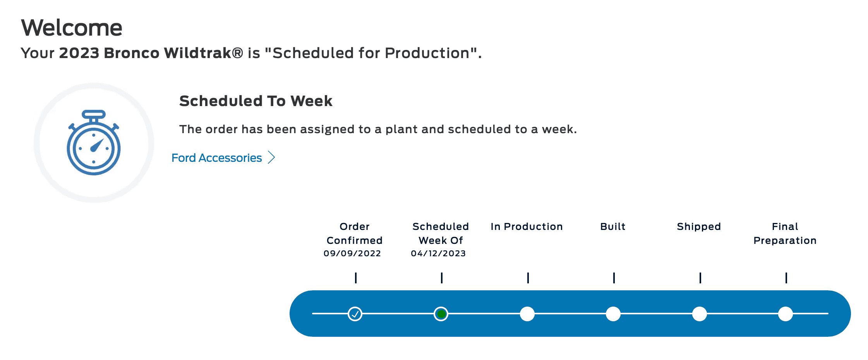
Task: Click the Final Preparation progress dot
Action: click(x=786, y=314)
